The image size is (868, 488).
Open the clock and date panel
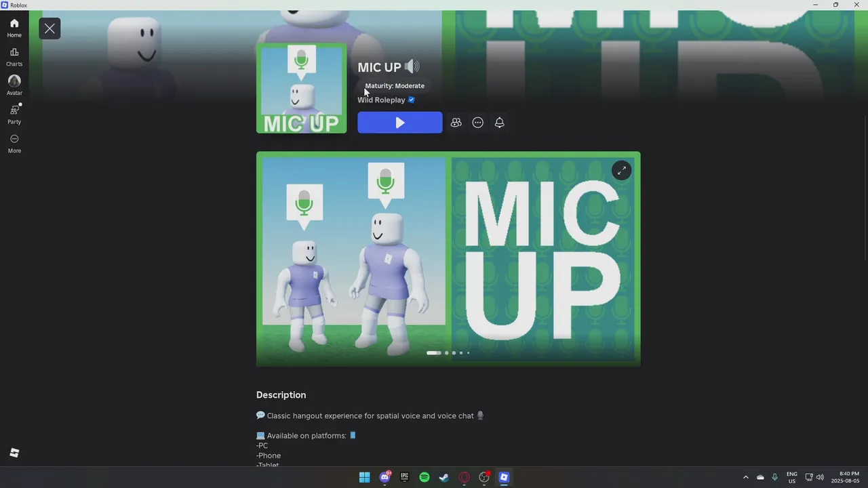[x=845, y=477]
